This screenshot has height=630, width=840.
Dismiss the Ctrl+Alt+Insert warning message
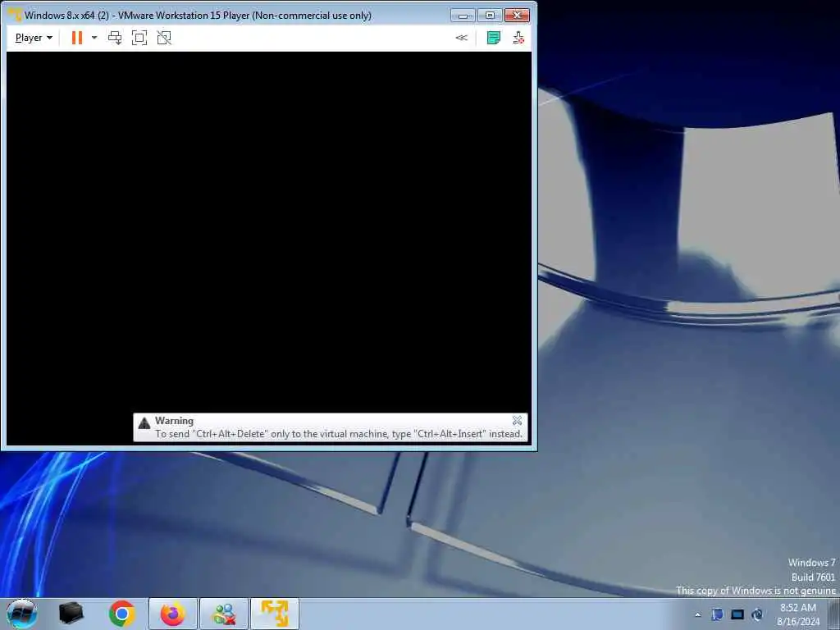517,421
